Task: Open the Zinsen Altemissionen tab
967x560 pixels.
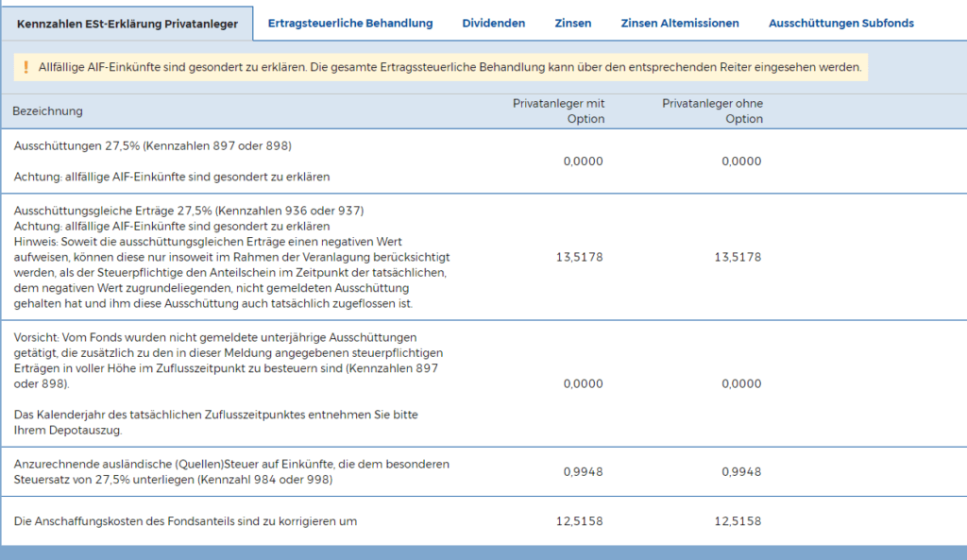Action: 680,23
